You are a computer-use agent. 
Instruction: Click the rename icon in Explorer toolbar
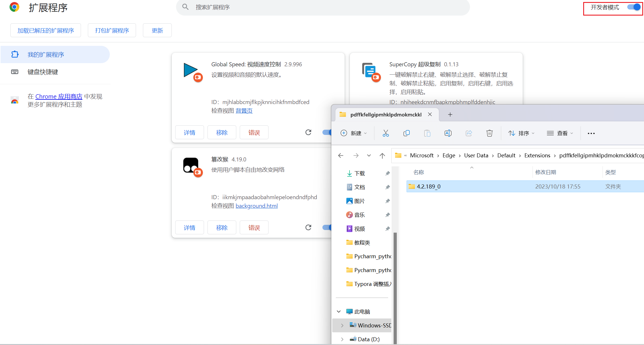[x=448, y=133]
